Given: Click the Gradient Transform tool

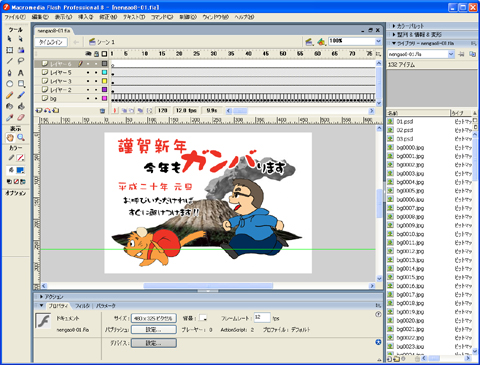Looking at the screenshot, I should [x=21, y=50].
